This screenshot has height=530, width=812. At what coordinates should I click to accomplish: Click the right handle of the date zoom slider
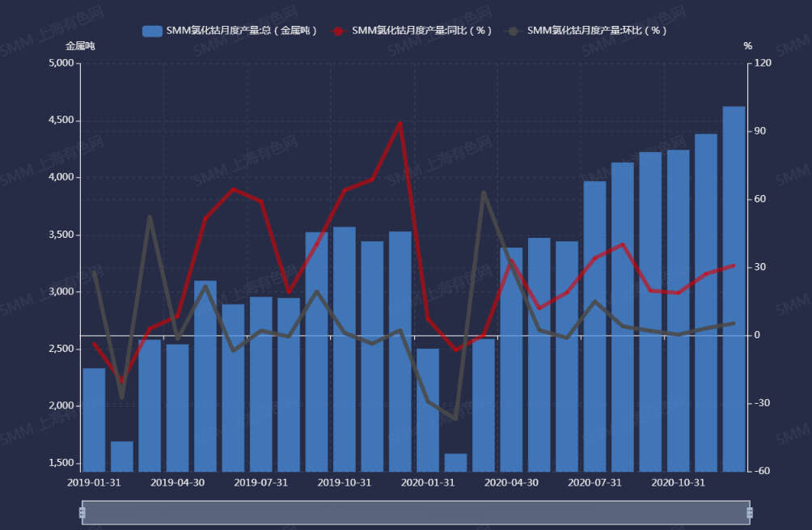750,513
